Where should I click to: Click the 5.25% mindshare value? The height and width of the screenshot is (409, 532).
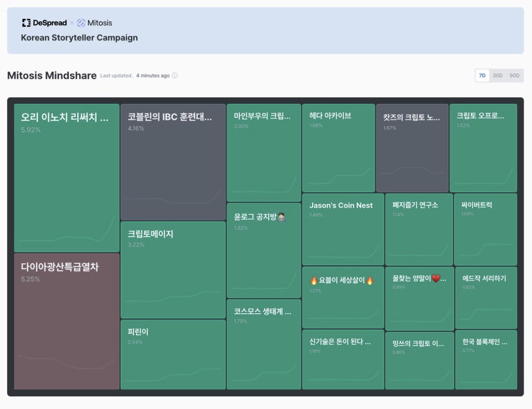pos(30,279)
